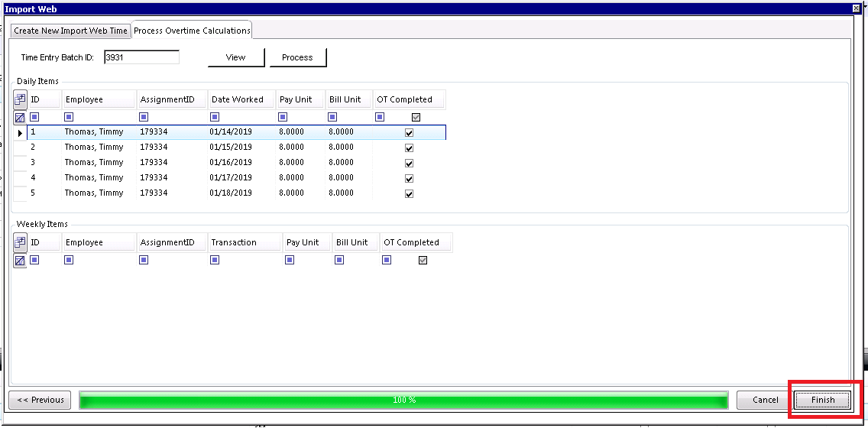Sort Weekly Items by OT Completed header

(416, 242)
